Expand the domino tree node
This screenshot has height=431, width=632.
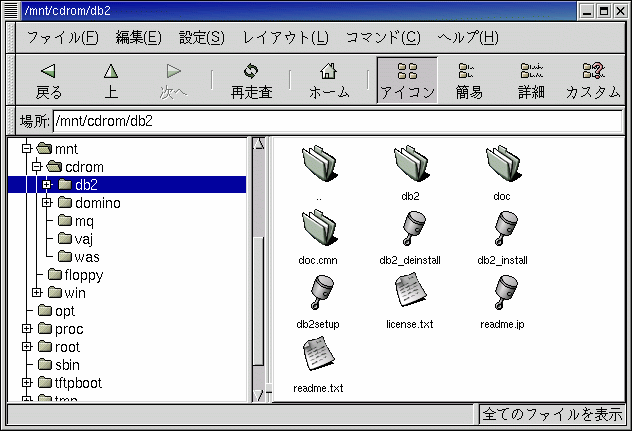47,202
